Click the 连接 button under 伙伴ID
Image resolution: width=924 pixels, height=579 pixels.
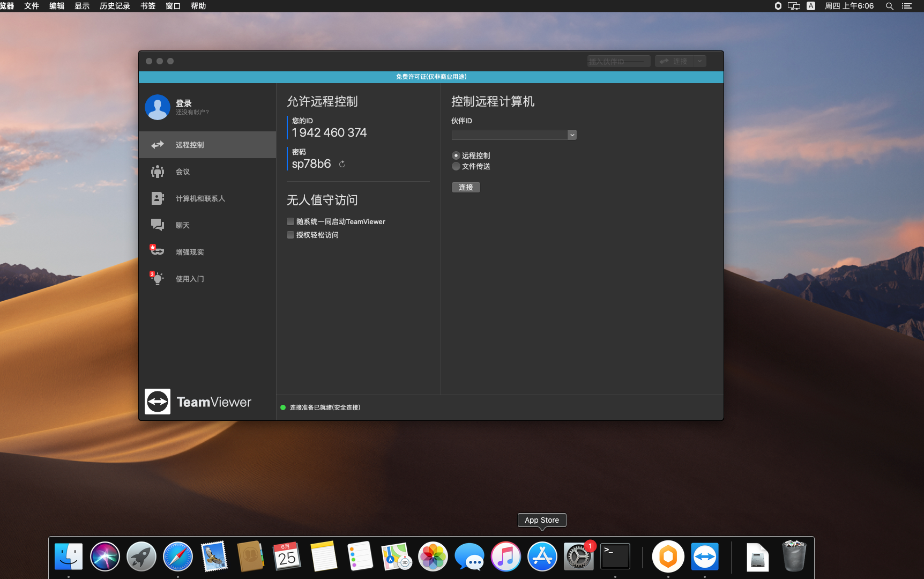466,187
